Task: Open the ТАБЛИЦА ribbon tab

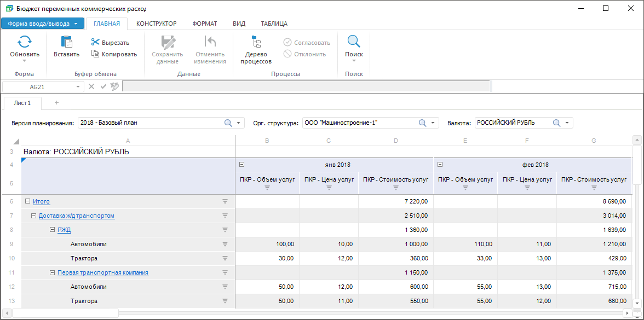Action: click(274, 24)
